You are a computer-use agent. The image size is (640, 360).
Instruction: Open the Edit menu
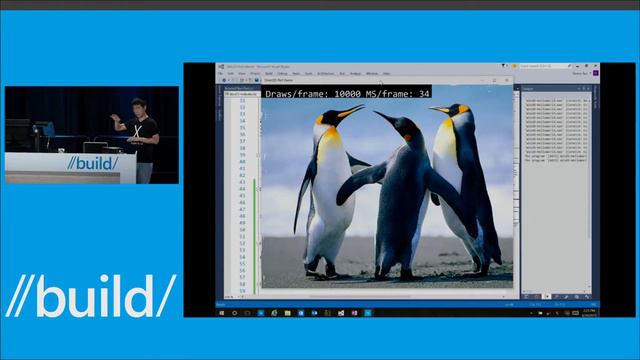coord(231,73)
